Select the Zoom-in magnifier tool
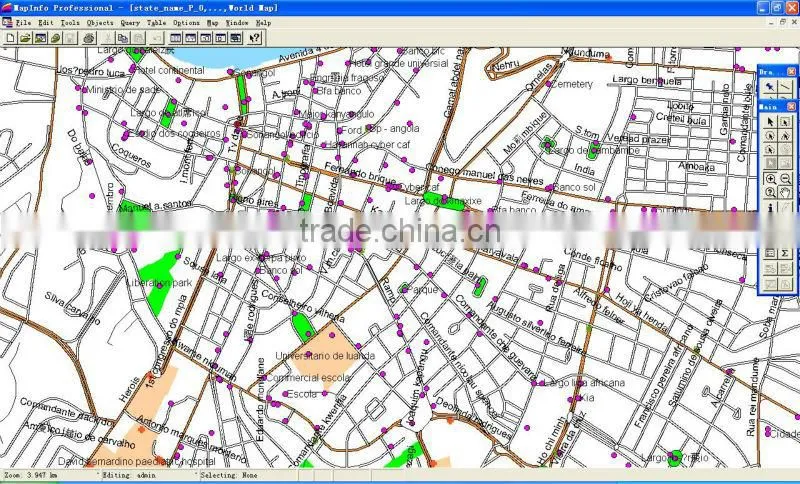800x484 pixels. [770, 179]
